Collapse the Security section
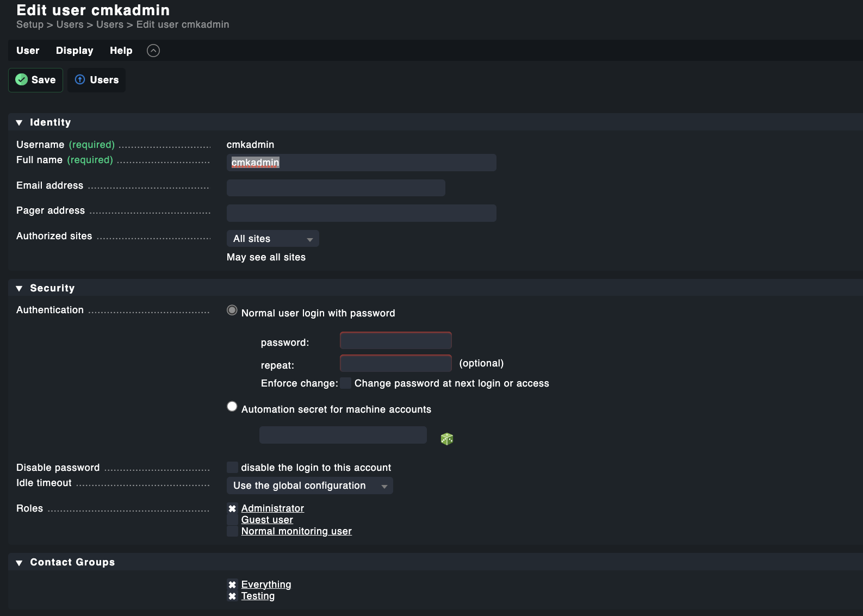The height and width of the screenshot is (616, 863). (x=20, y=288)
